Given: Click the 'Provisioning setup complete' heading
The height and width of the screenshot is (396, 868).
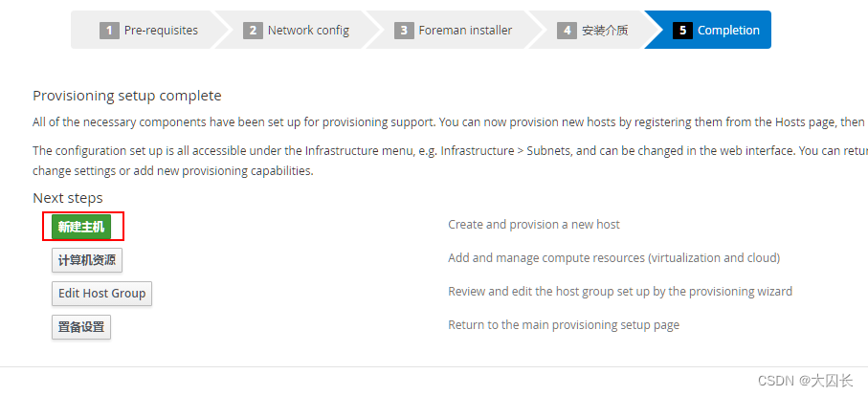Looking at the screenshot, I should 126,96.
